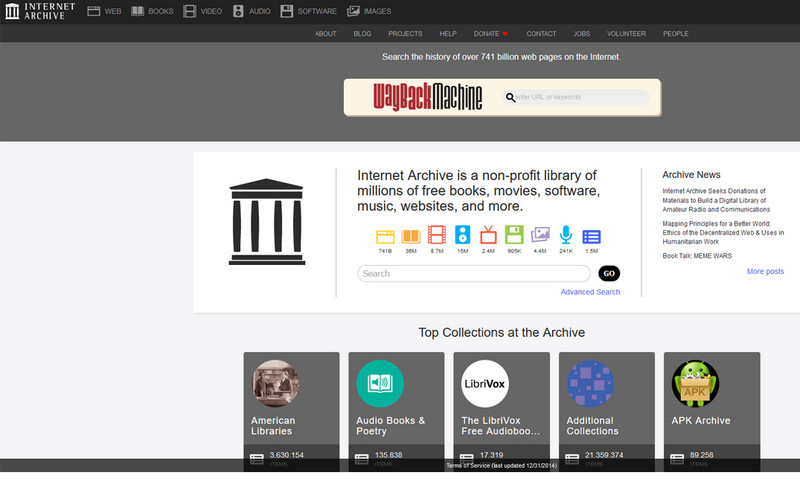This screenshot has width=800, height=484.
Task: Click the Additional Collections purple image
Action: pyautogui.click(x=590, y=384)
